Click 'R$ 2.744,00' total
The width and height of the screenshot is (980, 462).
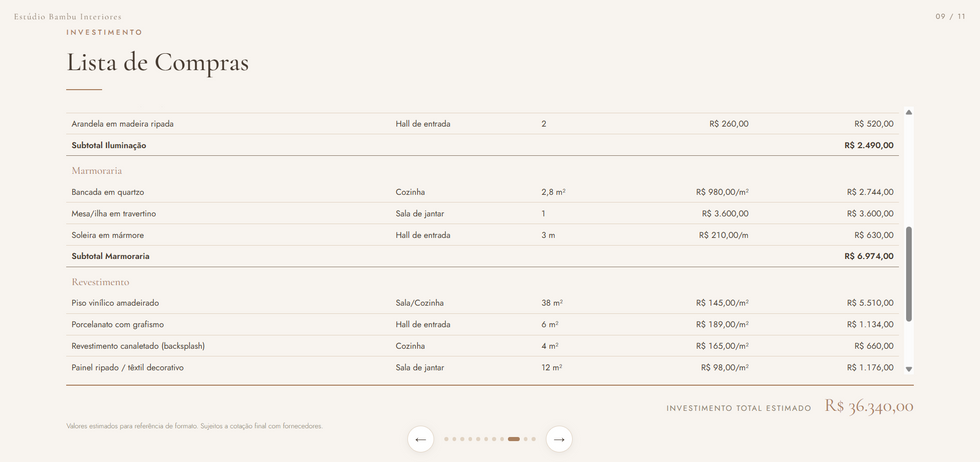(870, 192)
